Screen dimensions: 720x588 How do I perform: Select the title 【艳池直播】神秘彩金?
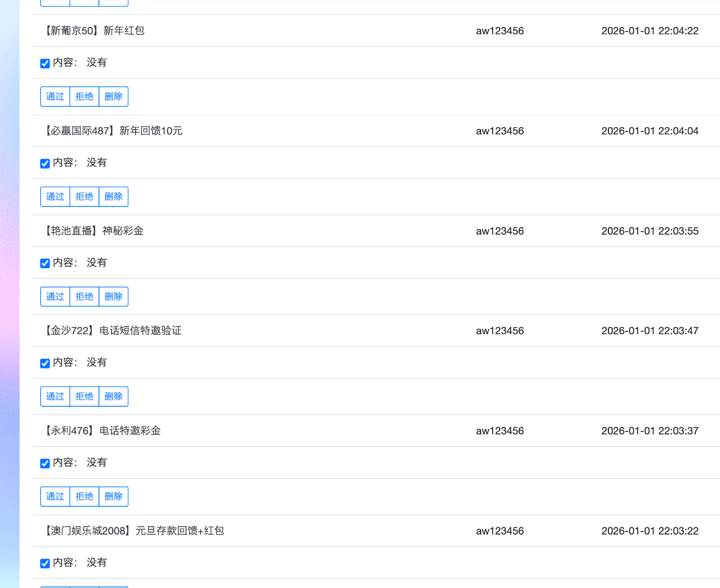click(92, 231)
